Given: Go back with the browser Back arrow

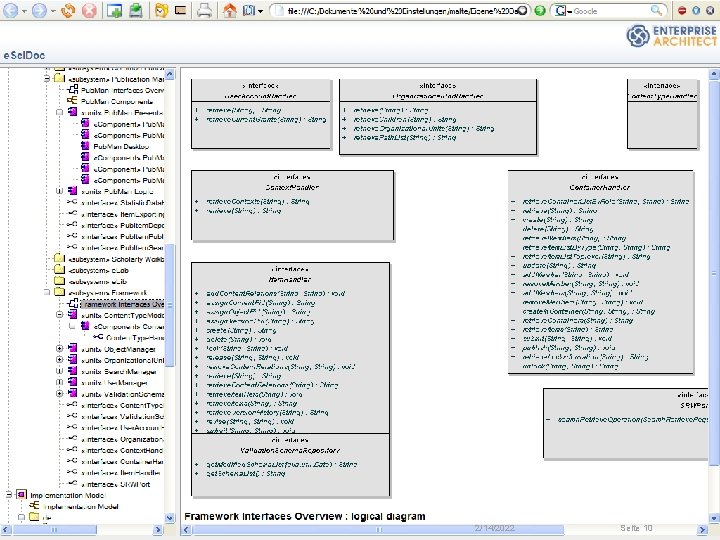Looking at the screenshot, I should click(10, 10).
